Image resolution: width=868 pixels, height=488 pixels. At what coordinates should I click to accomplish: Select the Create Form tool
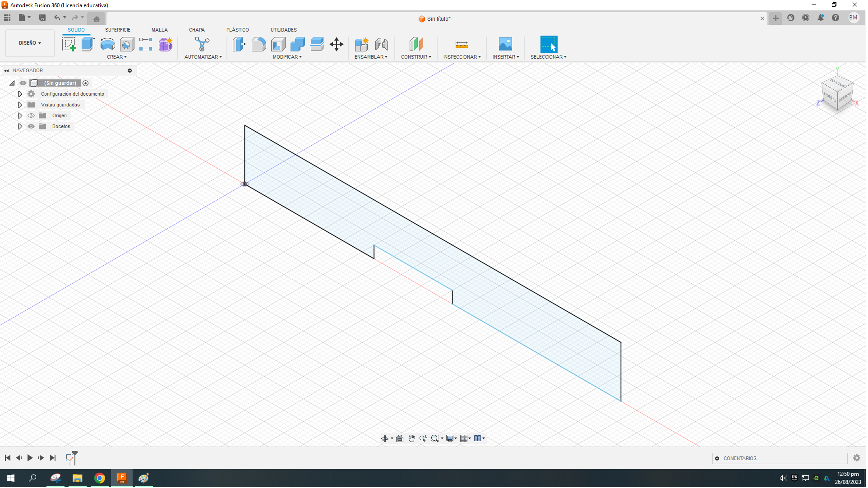[165, 44]
